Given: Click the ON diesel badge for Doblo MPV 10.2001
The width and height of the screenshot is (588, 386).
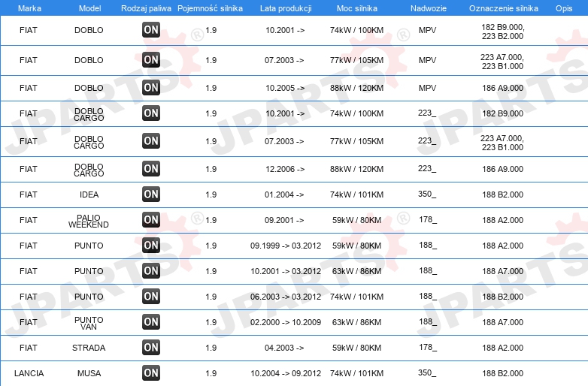Looking at the screenshot, I should [x=151, y=30].
